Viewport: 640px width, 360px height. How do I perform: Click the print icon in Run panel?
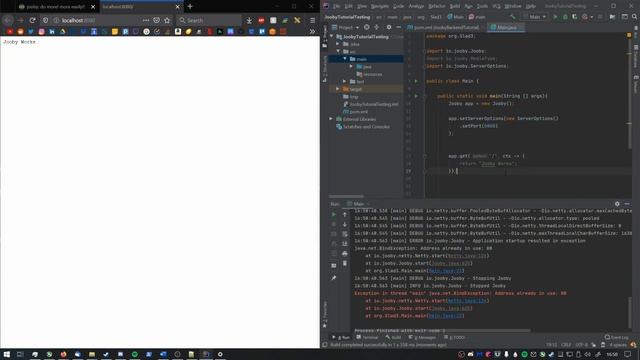[x=345, y=253]
